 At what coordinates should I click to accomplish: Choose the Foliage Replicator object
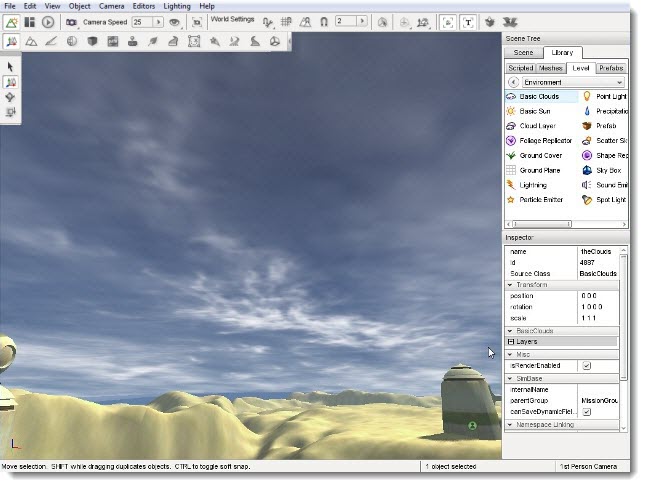[544, 141]
